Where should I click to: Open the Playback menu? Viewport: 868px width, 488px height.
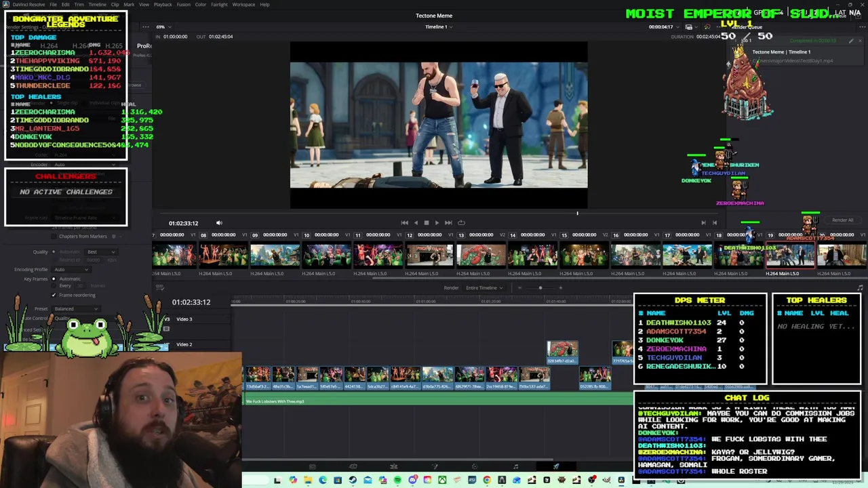(163, 5)
